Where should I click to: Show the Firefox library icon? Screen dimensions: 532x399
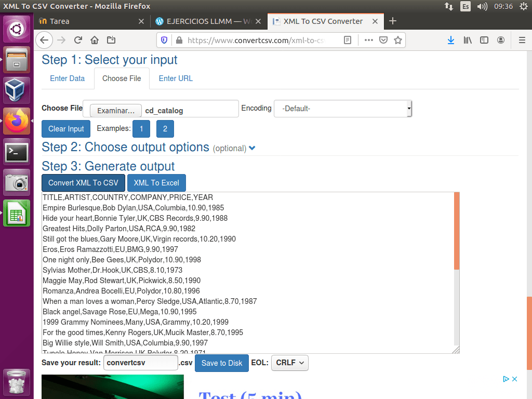pos(468,40)
